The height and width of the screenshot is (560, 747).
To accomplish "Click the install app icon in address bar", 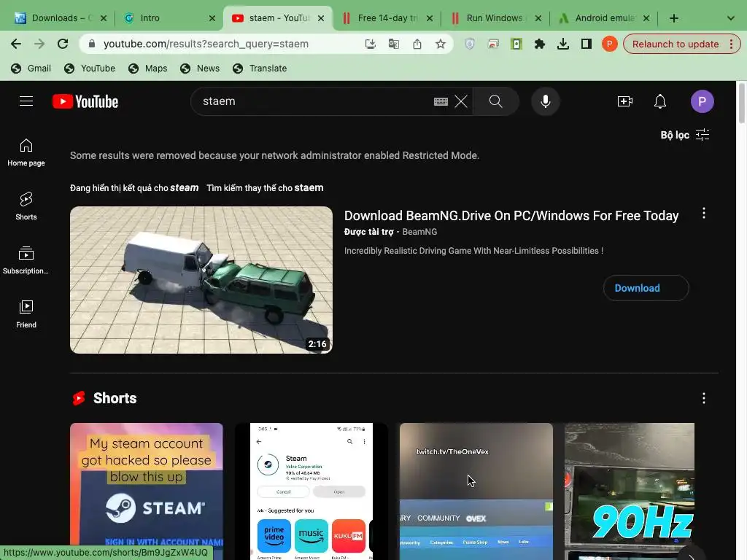I will point(370,44).
